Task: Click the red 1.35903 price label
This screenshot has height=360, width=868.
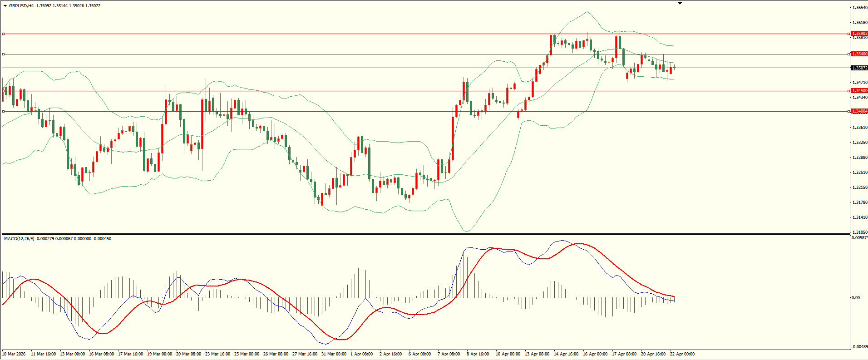Action: click(859, 34)
